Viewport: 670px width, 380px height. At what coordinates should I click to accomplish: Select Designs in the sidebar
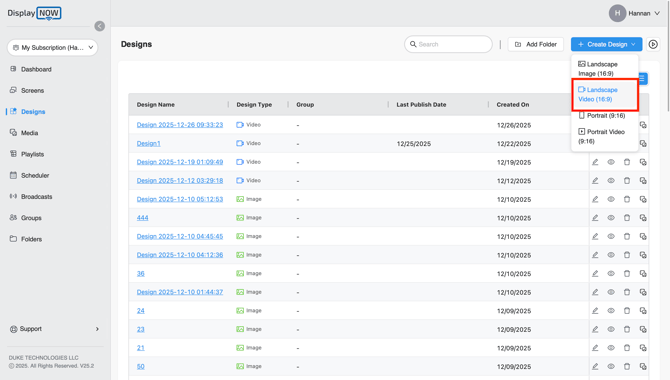coord(33,112)
